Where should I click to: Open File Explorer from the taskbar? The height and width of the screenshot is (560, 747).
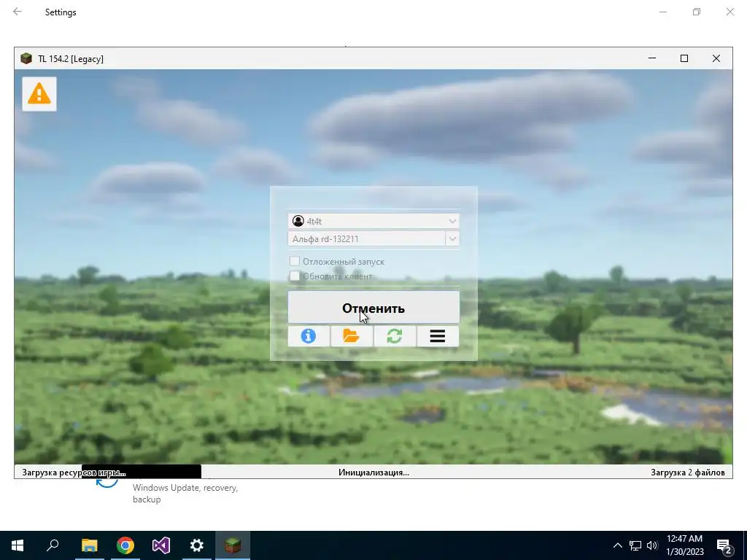tap(89, 545)
